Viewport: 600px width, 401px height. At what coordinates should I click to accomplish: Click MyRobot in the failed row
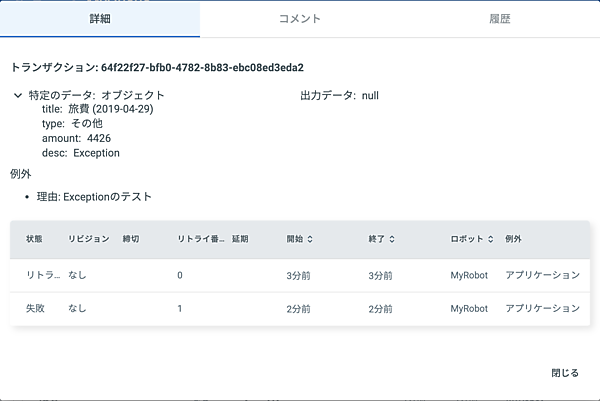(x=469, y=309)
